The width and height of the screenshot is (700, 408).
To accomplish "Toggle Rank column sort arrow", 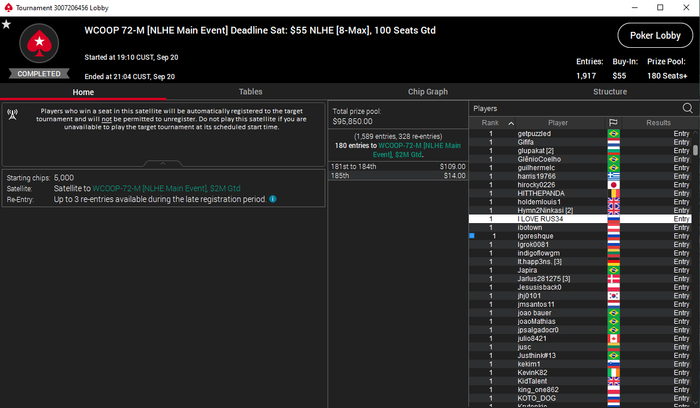I will coord(511,123).
